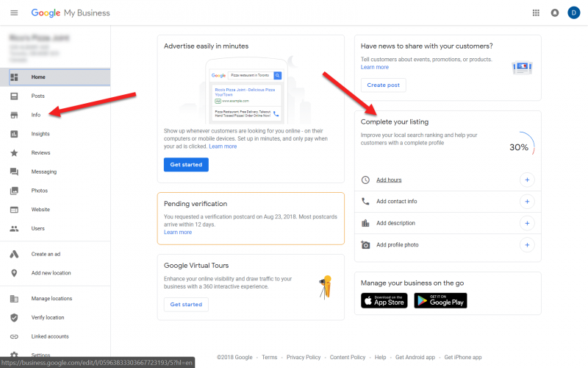Click blue Get started advertising button
The height and width of the screenshot is (368, 588).
(x=186, y=164)
